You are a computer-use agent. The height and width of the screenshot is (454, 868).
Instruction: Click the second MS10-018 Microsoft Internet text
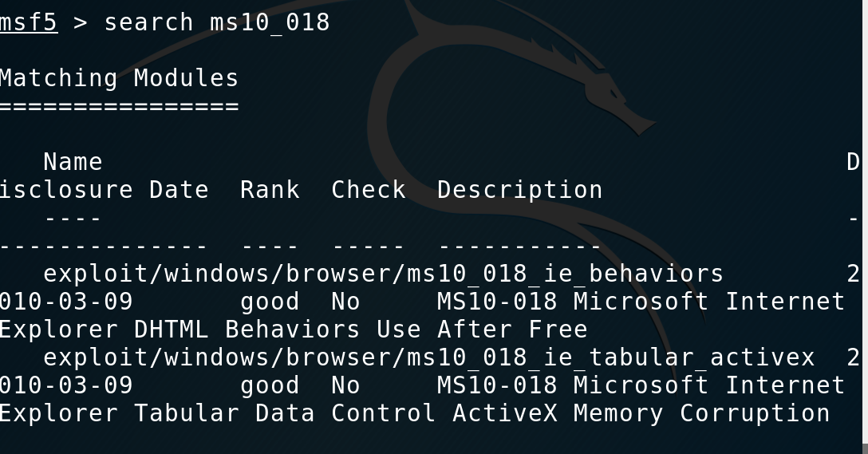click(x=641, y=385)
